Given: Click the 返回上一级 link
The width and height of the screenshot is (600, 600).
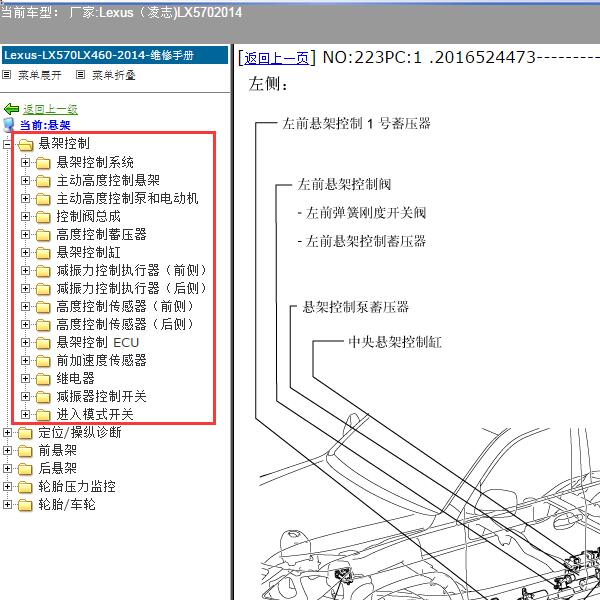Looking at the screenshot, I should (50, 109).
